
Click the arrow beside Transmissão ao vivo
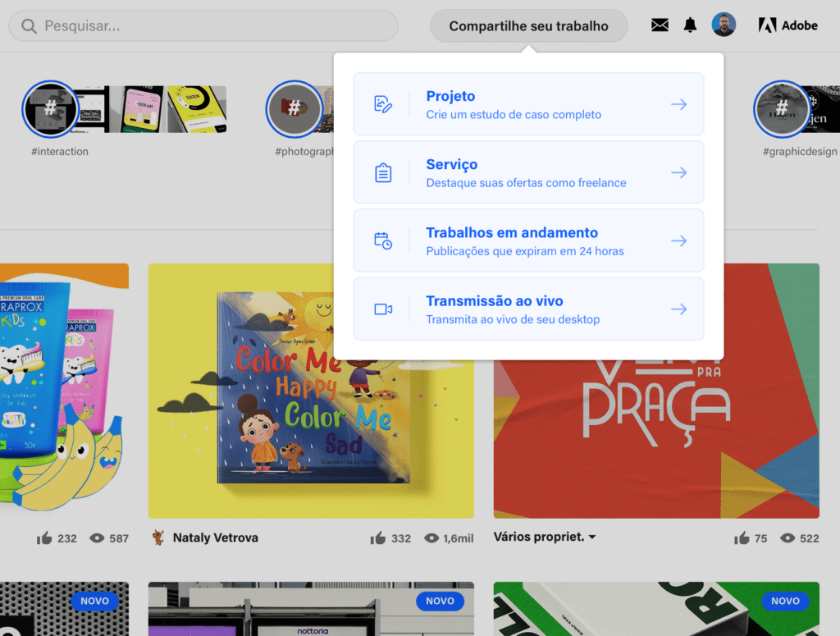tap(678, 309)
